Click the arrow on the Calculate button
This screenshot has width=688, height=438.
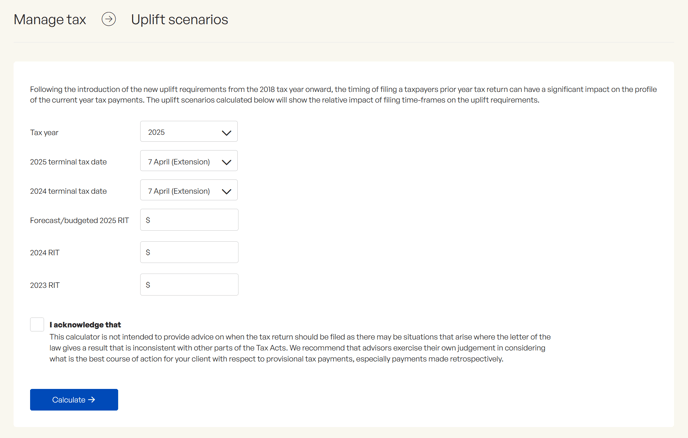[x=91, y=400]
